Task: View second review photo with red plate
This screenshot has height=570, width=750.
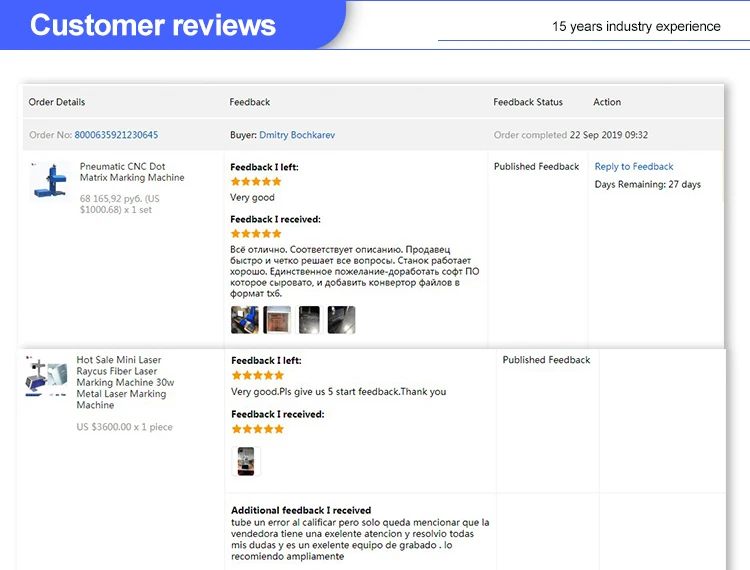Action: coord(277,319)
